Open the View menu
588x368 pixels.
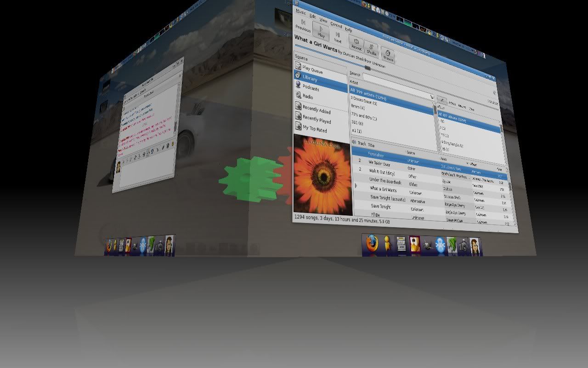point(323,20)
